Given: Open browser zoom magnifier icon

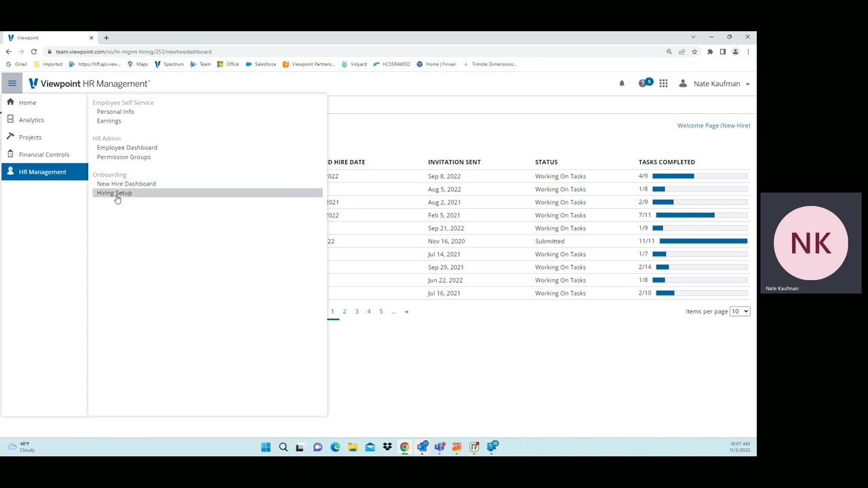Looking at the screenshot, I should tap(669, 52).
